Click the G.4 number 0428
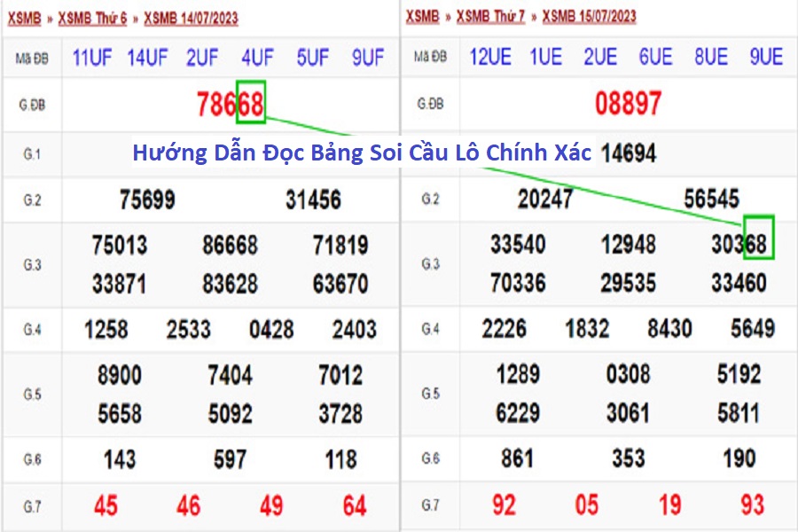Screen dimensions: 798x532 click(x=271, y=330)
